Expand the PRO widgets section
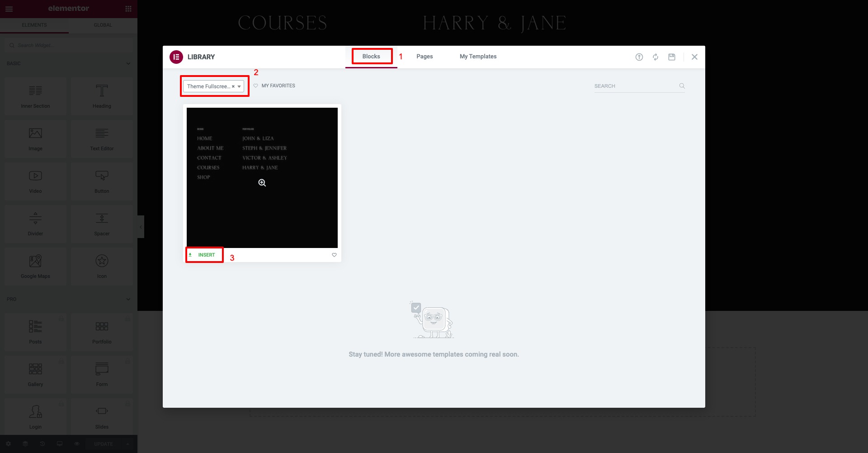This screenshot has width=868, height=453. pyautogui.click(x=128, y=299)
